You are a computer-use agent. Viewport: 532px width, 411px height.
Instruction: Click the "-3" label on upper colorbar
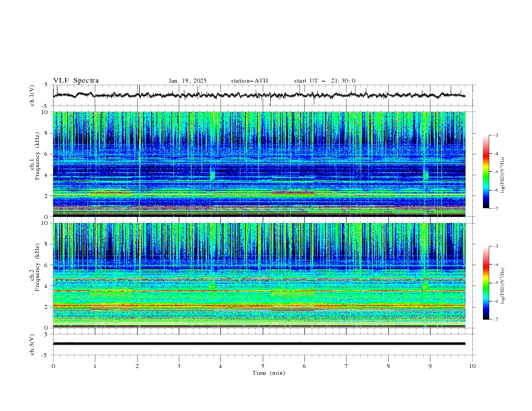coord(495,135)
